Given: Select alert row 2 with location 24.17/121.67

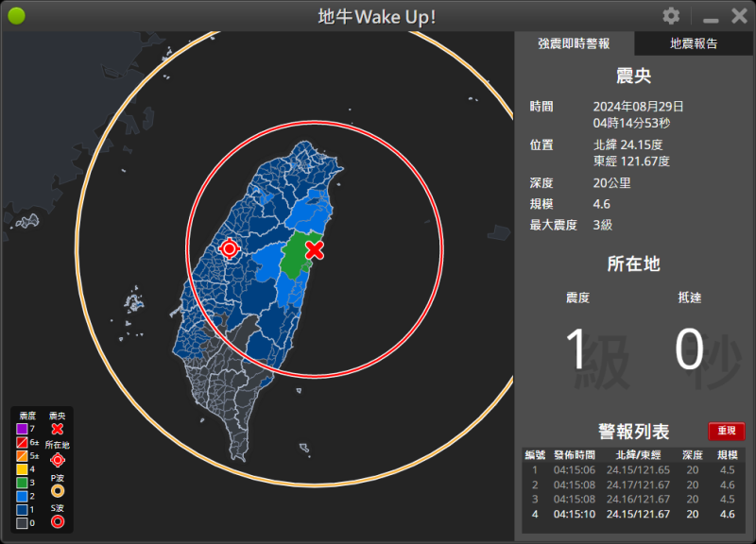Looking at the screenshot, I should point(633,484).
